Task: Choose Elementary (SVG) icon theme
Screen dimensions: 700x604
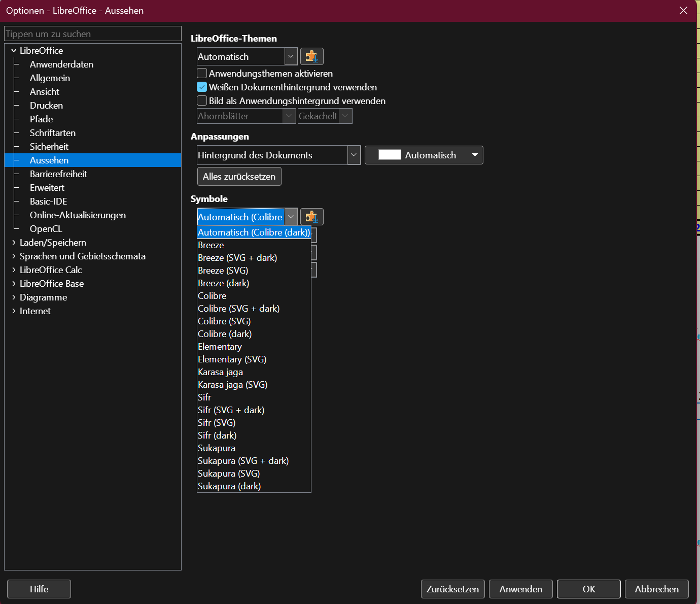Action: click(x=254, y=359)
